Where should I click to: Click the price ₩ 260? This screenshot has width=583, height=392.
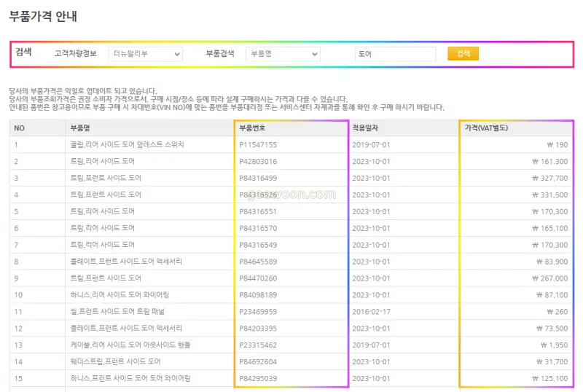[x=557, y=312]
